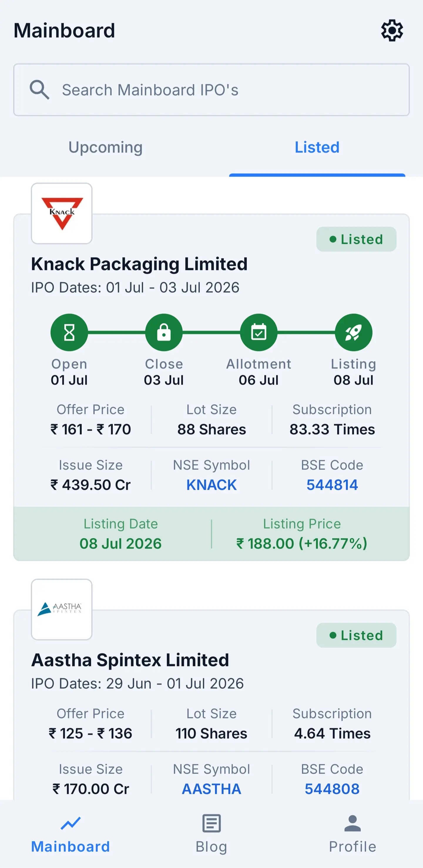
Task: Tap the Mainboard page heading
Action: [64, 30]
